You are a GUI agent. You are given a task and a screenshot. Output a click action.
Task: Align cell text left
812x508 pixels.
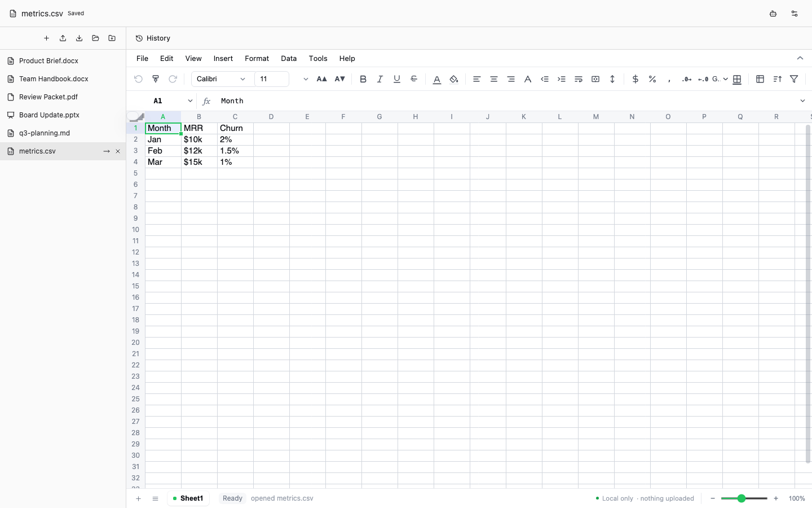point(476,79)
